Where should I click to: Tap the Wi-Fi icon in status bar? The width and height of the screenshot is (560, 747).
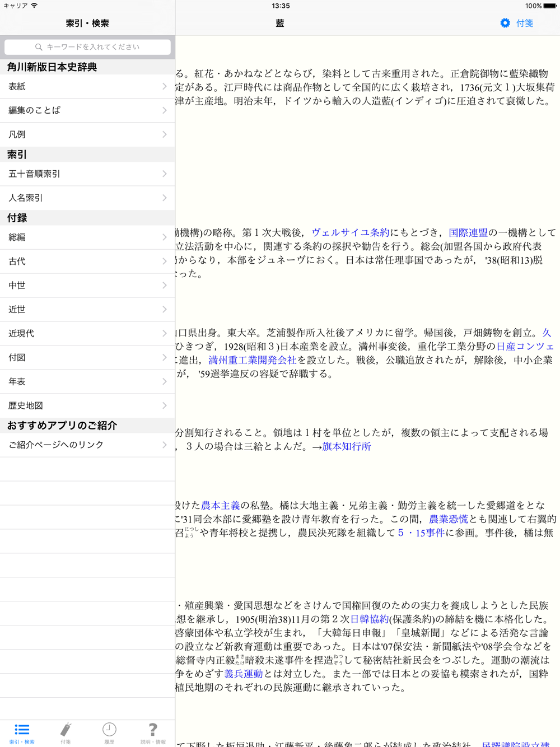pos(34,6)
